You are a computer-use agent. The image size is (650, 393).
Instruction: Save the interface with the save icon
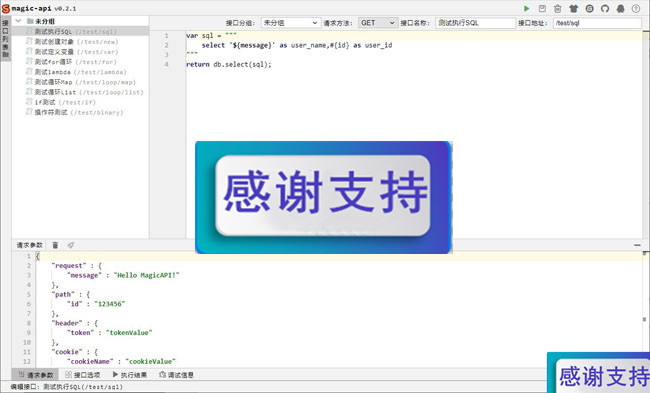[542, 8]
